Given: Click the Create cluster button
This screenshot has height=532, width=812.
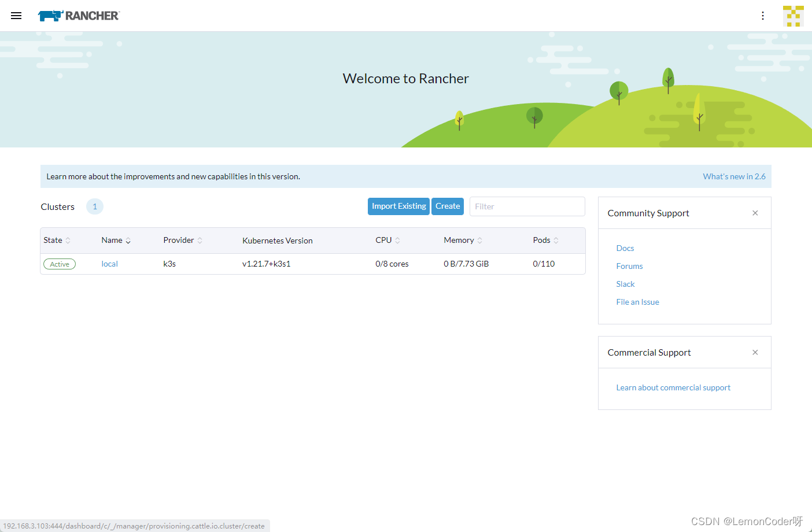Looking at the screenshot, I should pos(448,206).
